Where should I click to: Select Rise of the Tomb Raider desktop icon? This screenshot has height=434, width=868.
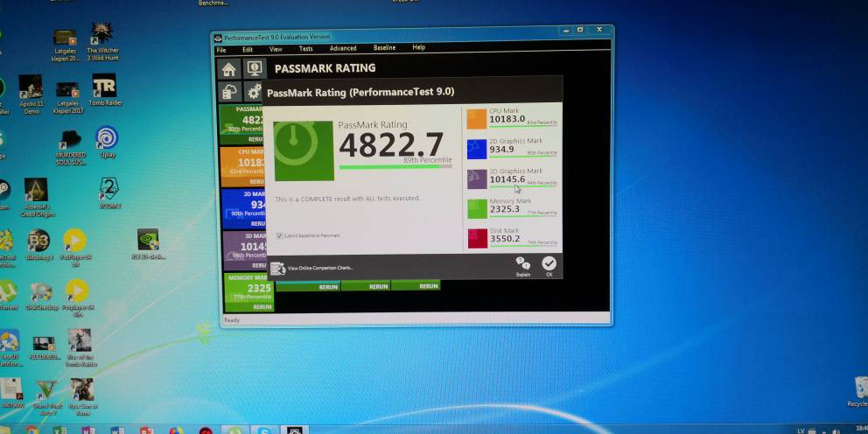(80, 348)
